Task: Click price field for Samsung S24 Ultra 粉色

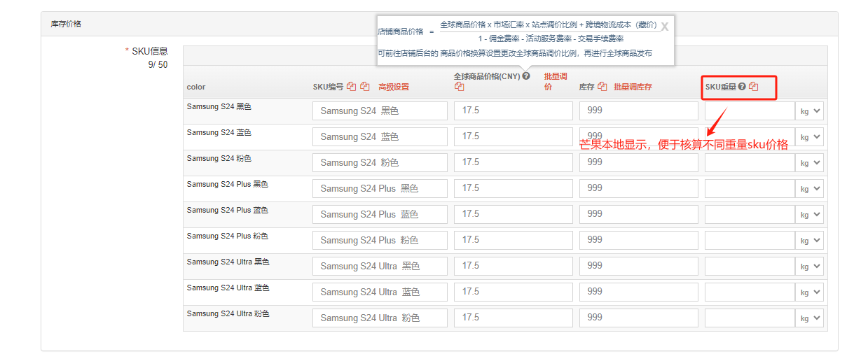Action: coord(514,318)
